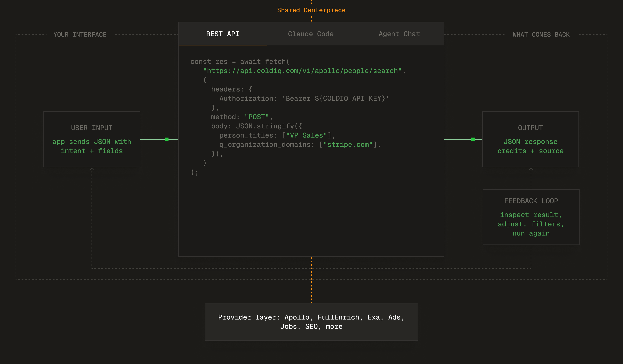Click the "inspect result," text
623x364 pixels.
[531, 215]
